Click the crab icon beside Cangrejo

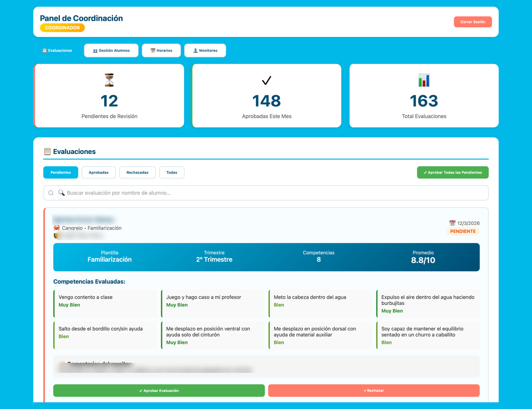(x=57, y=228)
